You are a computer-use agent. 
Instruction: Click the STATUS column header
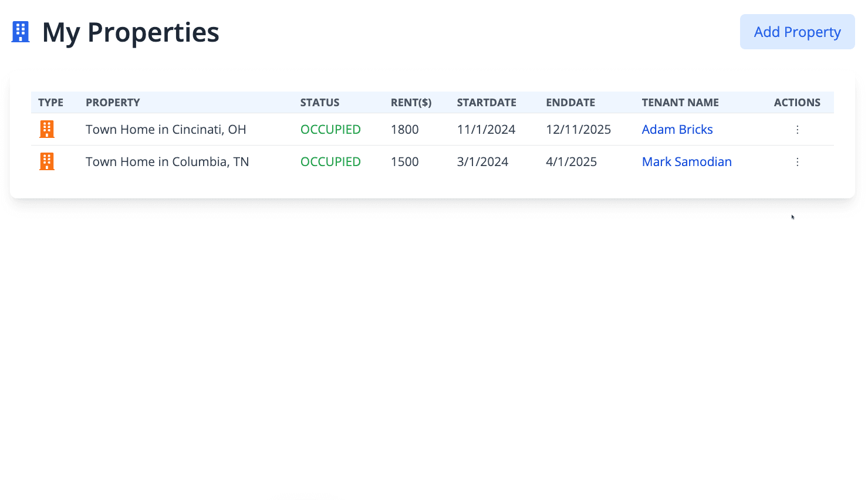(x=319, y=103)
